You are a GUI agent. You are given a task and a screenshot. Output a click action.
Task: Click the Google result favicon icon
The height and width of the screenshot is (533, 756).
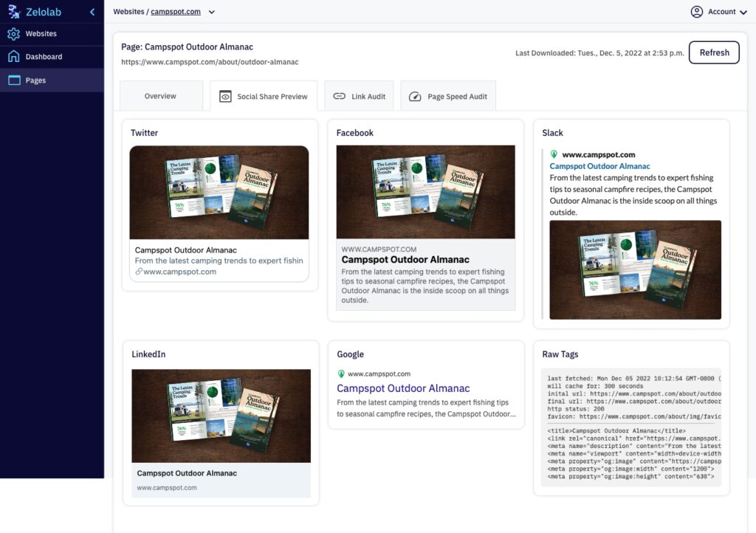[341, 374]
